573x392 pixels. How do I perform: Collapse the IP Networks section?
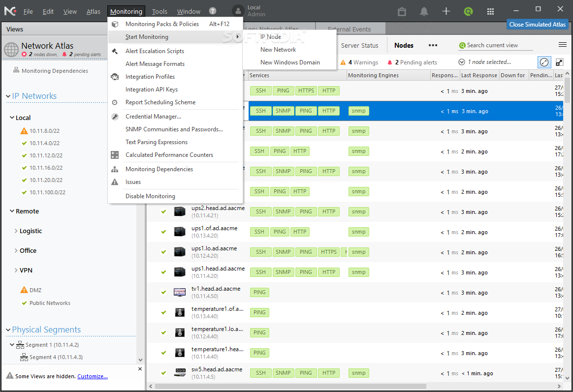[x=8, y=96]
